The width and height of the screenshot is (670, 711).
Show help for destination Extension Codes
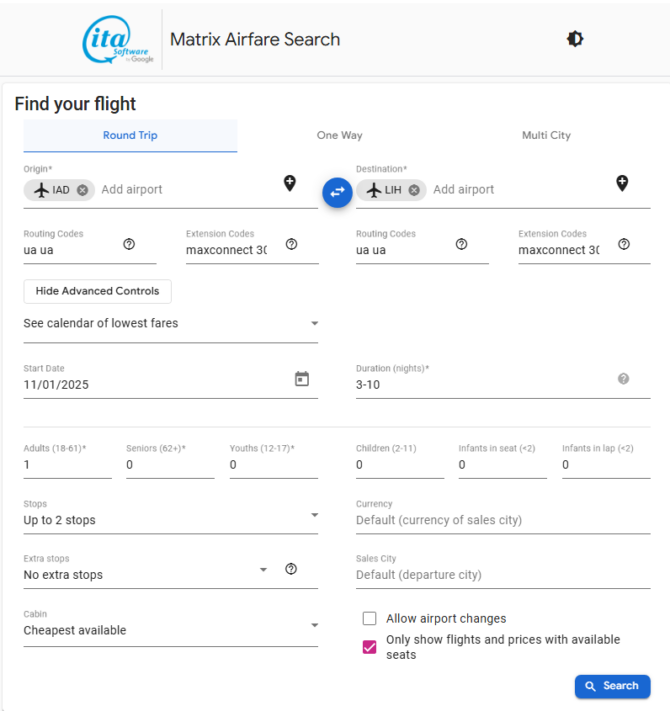coord(624,244)
